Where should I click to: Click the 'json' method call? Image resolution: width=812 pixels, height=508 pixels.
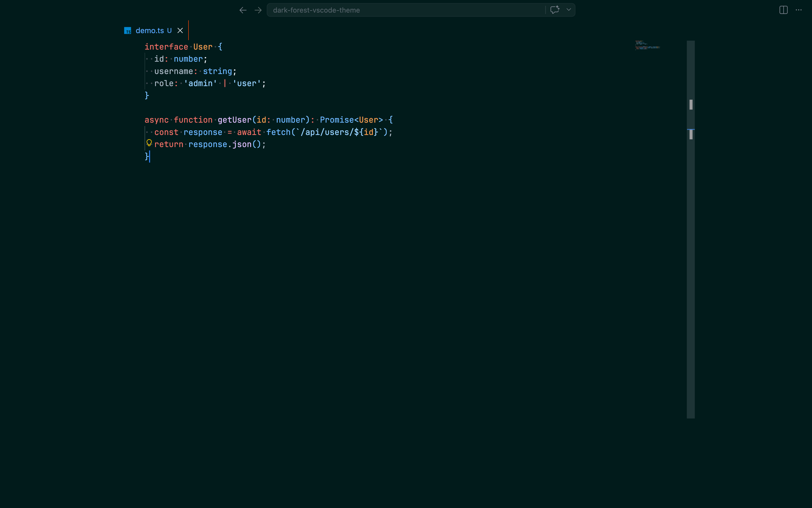click(242, 144)
